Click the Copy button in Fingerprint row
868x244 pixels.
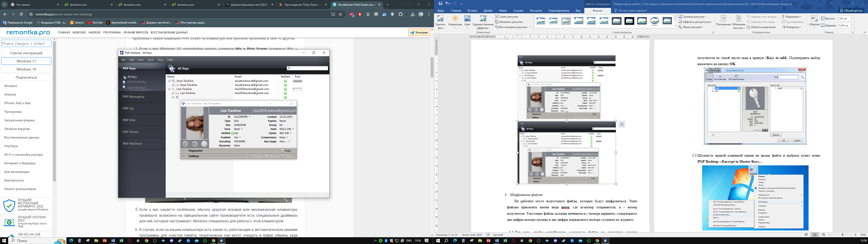pyautogui.click(x=285, y=151)
